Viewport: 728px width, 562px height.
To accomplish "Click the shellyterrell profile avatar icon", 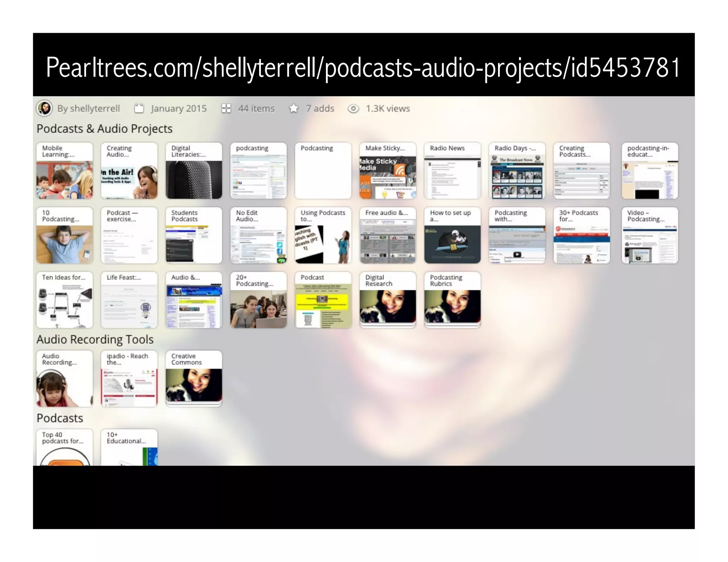I will pyautogui.click(x=44, y=108).
